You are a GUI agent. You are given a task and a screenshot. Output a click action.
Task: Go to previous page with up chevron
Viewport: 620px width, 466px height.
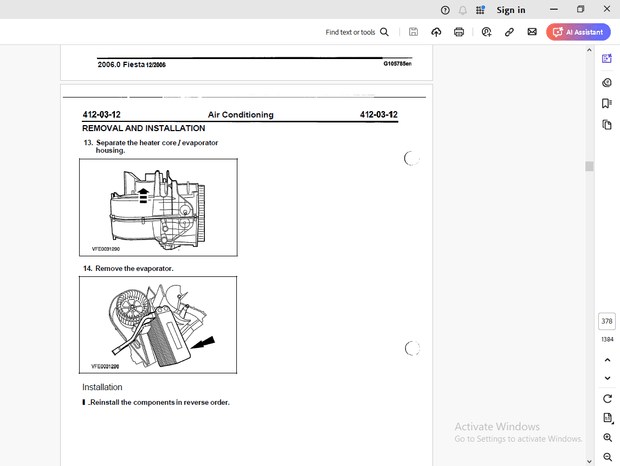(x=607, y=359)
